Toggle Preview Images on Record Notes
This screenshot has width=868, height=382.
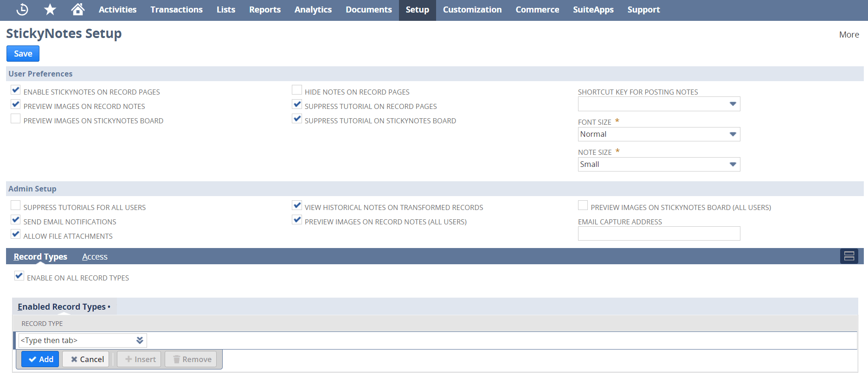[16, 105]
